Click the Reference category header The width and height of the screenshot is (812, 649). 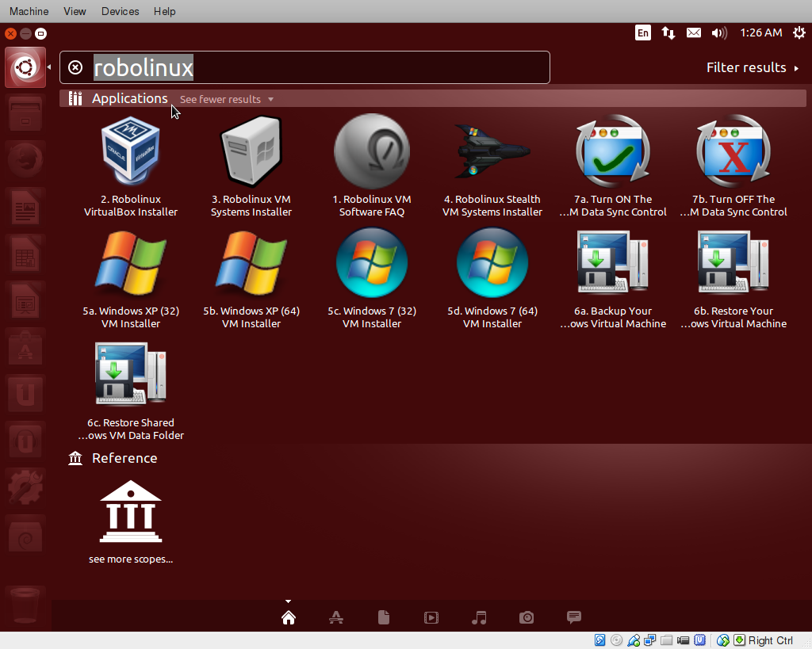pyautogui.click(x=124, y=458)
